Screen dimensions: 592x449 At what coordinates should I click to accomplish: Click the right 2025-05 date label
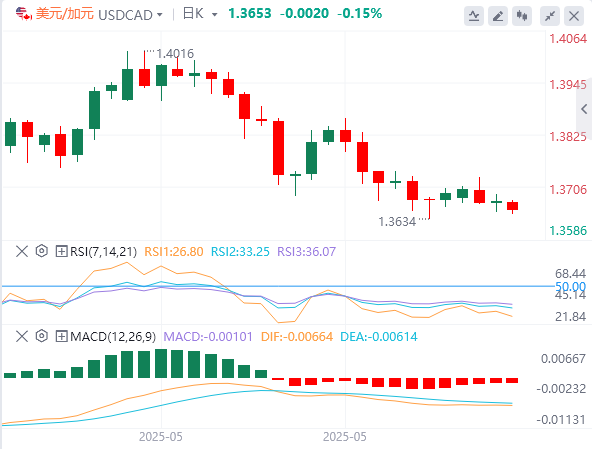(x=345, y=437)
